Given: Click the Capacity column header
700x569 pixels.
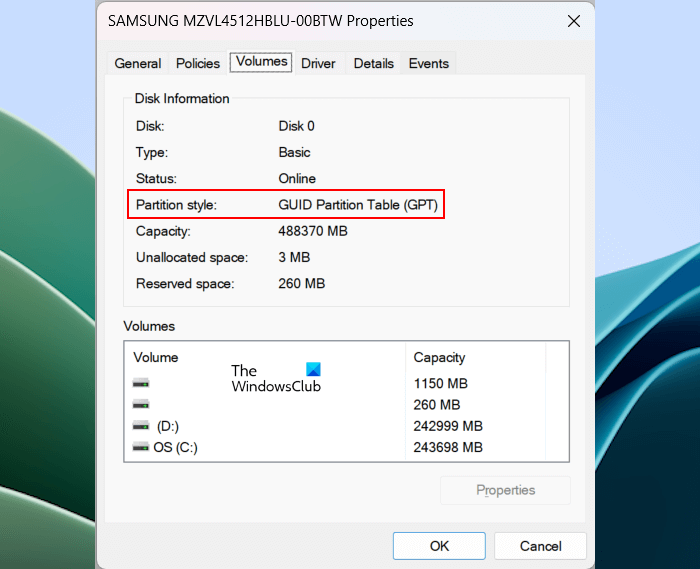Looking at the screenshot, I should point(439,357).
